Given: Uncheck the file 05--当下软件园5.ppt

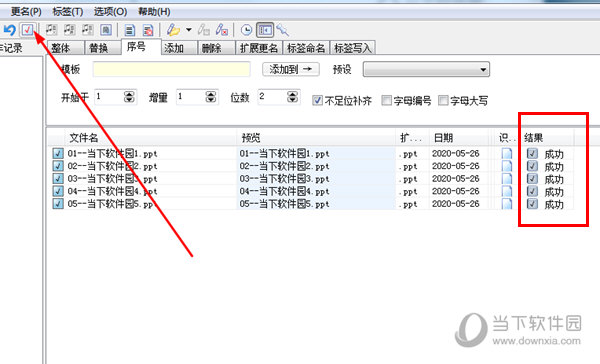Looking at the screenshot, I should [x=58, y=204].
